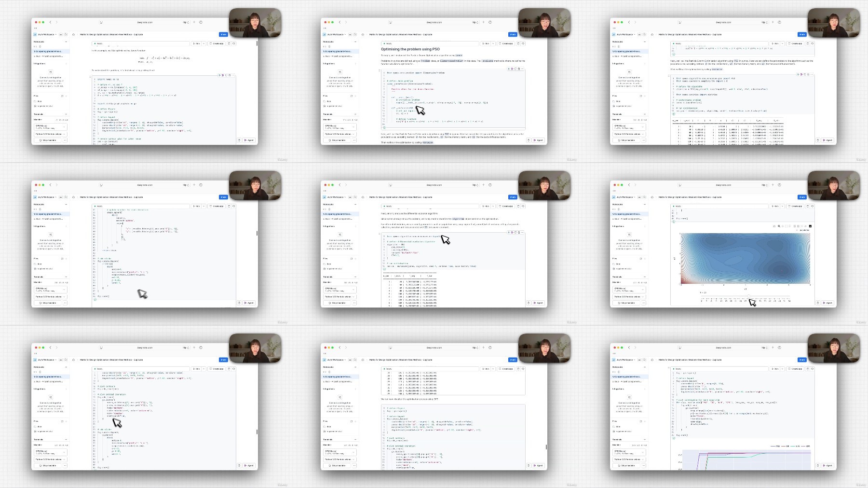Click the Agent button in the convergence chart frame
Image resolution: width=868 pixels, height=488 pixels.
[828, 465]
